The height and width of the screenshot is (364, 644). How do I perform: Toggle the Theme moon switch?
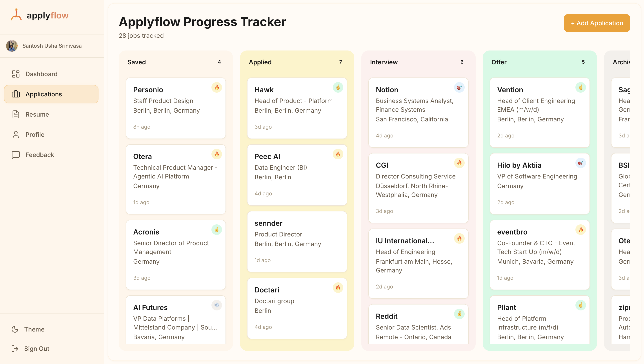pyautogui.click(x=15, y=329)
